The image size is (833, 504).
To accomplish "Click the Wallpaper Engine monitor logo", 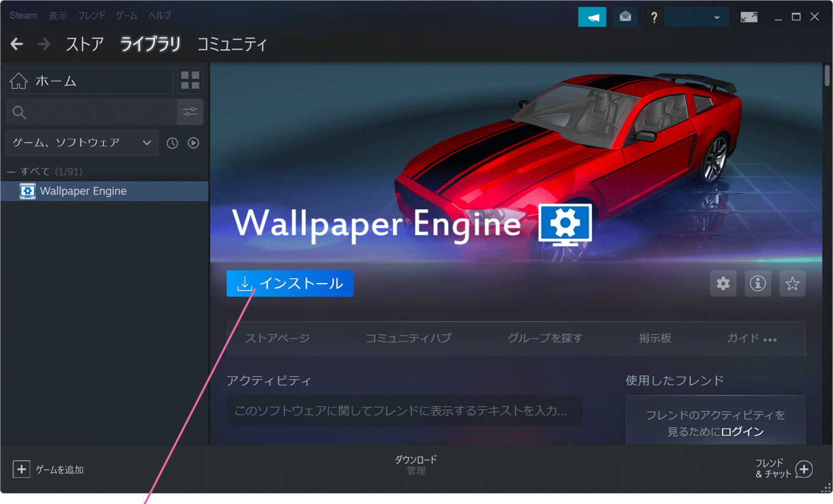I will pyautogui.click(x=565, y=225).
